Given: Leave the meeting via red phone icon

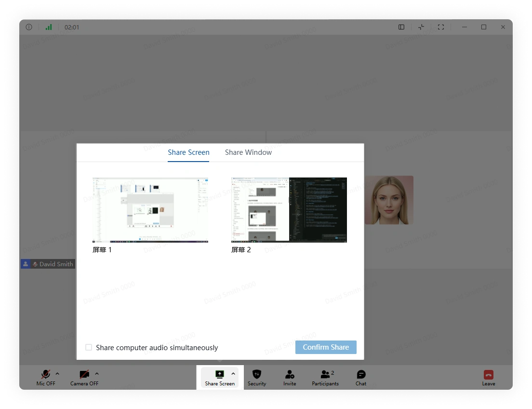Looking at the screenshot, I should click(x=489, y=375).
